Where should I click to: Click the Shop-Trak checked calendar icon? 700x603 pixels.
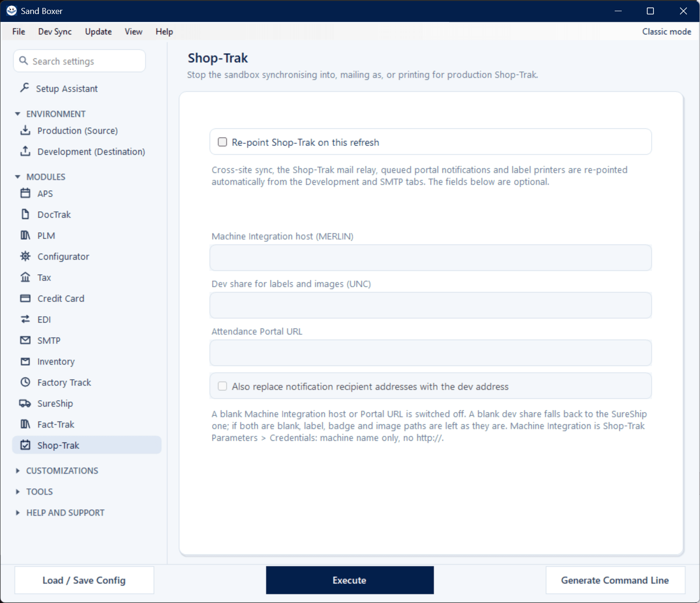click(x=26, y=445)
